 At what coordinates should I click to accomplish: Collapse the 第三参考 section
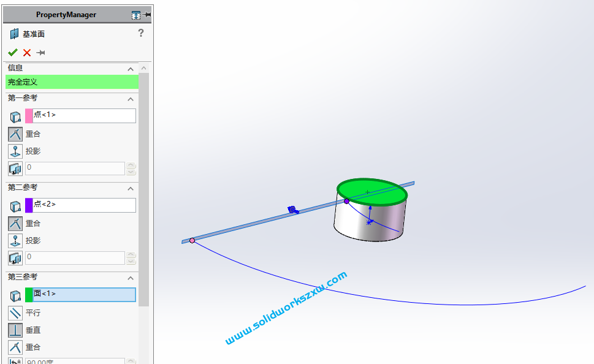[130, 278]
